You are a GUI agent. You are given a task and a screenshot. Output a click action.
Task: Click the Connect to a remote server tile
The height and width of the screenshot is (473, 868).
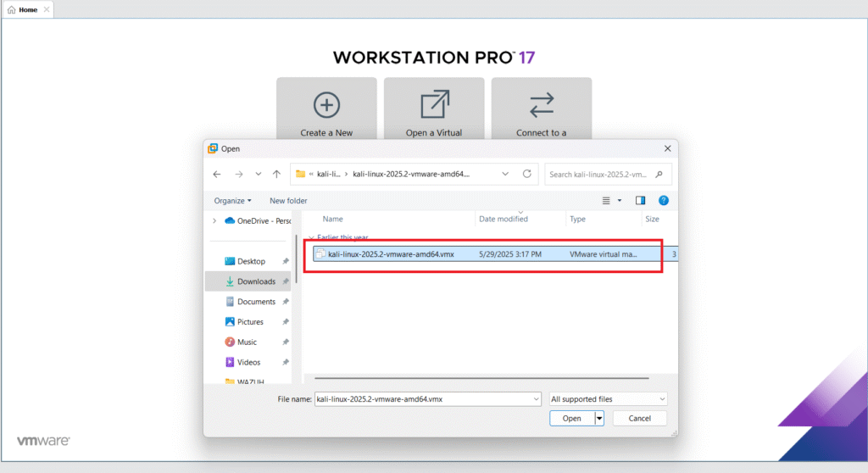pyautogui.click(x=542, y=108)
